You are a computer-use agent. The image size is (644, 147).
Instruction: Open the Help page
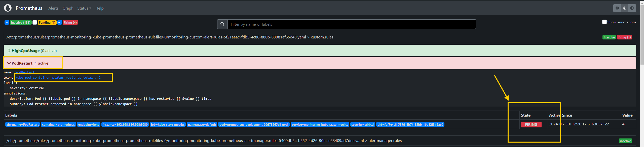click(99, 8)
